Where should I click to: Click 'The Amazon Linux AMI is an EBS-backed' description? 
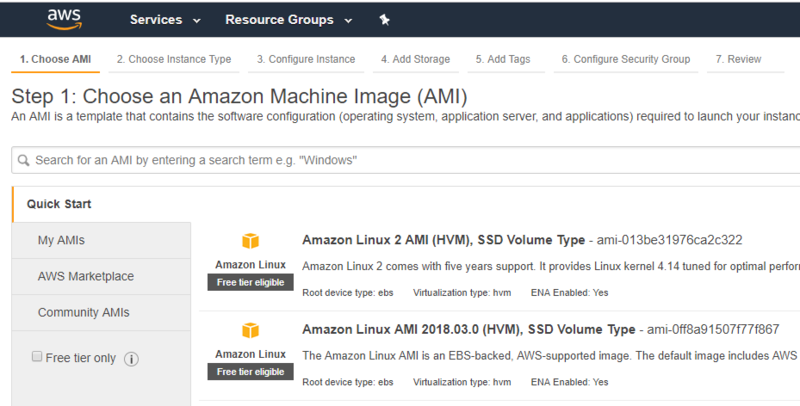point(550,356)
